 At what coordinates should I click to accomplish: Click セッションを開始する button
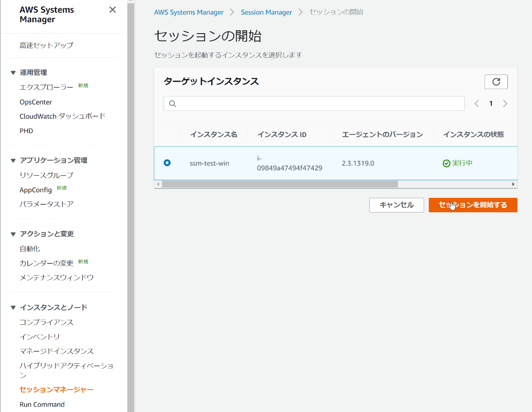pyautogui.click(x=473, y=205)
